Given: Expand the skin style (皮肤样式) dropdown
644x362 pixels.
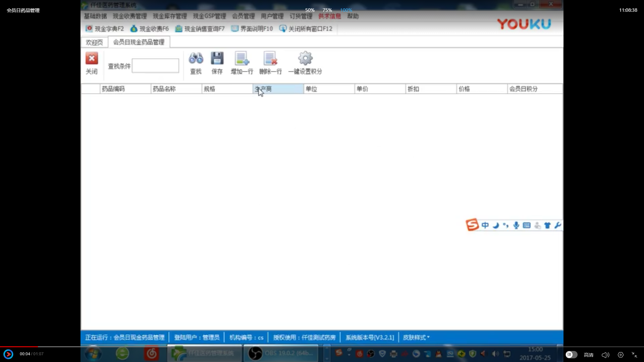Looking at the screenshot, I should (416, 338).
